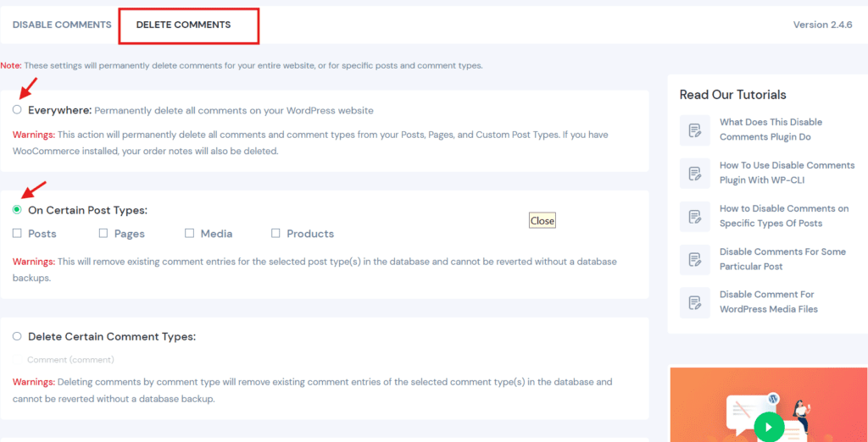Click the document icon beside 'What Does This Disable Comments Plugin Do'
The width and height of the screenshot is (868, 442).
point(695,130)
